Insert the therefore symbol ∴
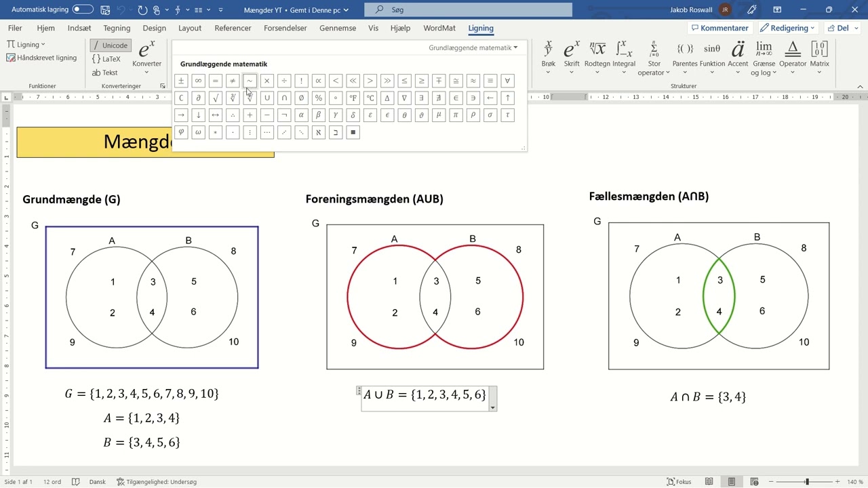Viewport: 868px width, 488px height. pyautogui.click(x=233, y=115)
